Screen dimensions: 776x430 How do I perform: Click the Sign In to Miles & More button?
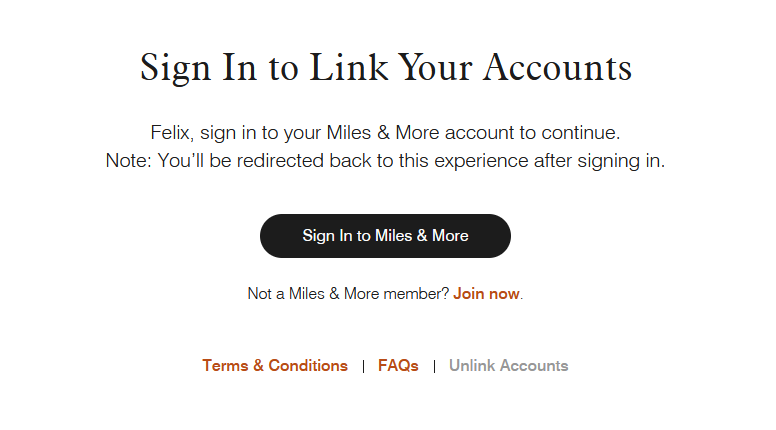coord(385,236)
